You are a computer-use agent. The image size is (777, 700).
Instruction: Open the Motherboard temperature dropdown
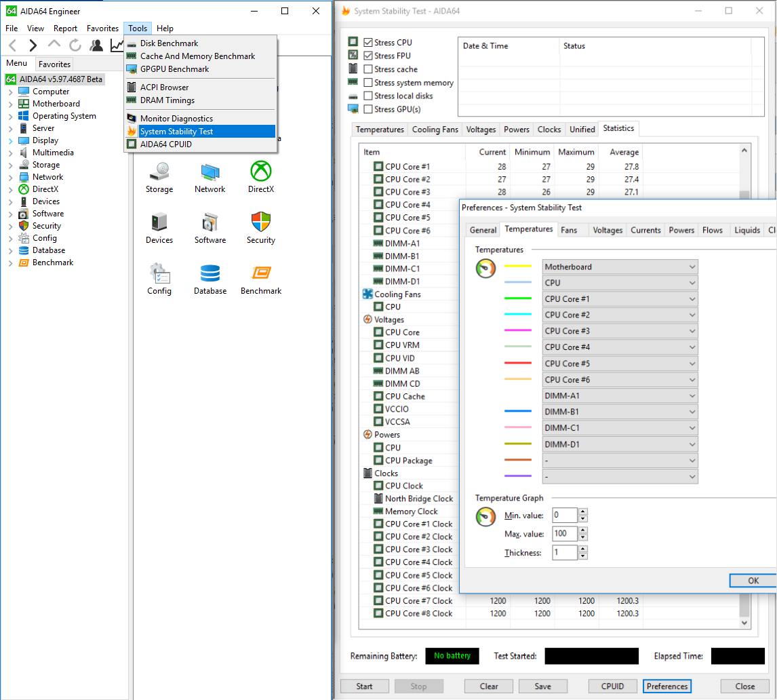tap(620, 267)
